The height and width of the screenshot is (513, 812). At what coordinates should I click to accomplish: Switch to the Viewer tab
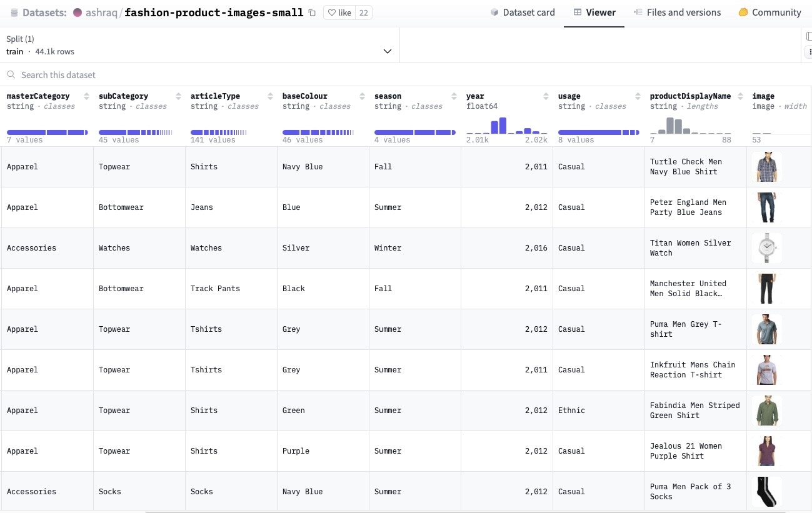[x=594, y=12]
